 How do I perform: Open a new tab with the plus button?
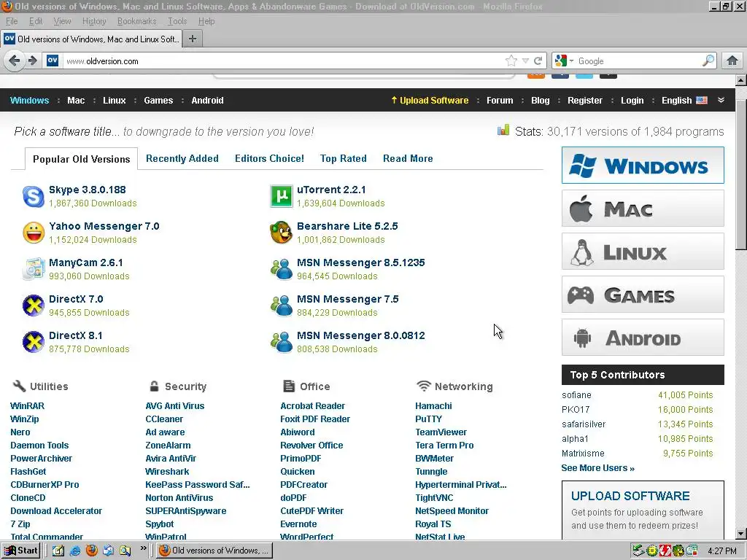tap(193, 39)
